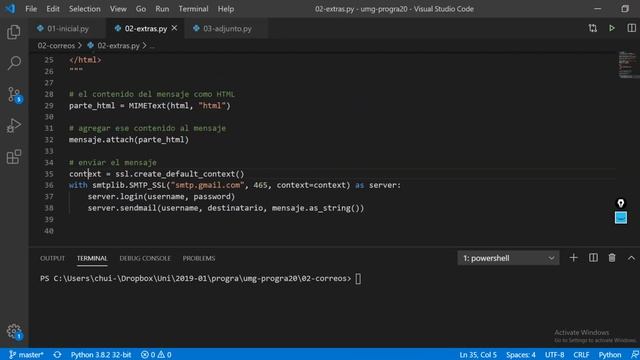
Task: Open the Help menu
Action: point(226,9)
